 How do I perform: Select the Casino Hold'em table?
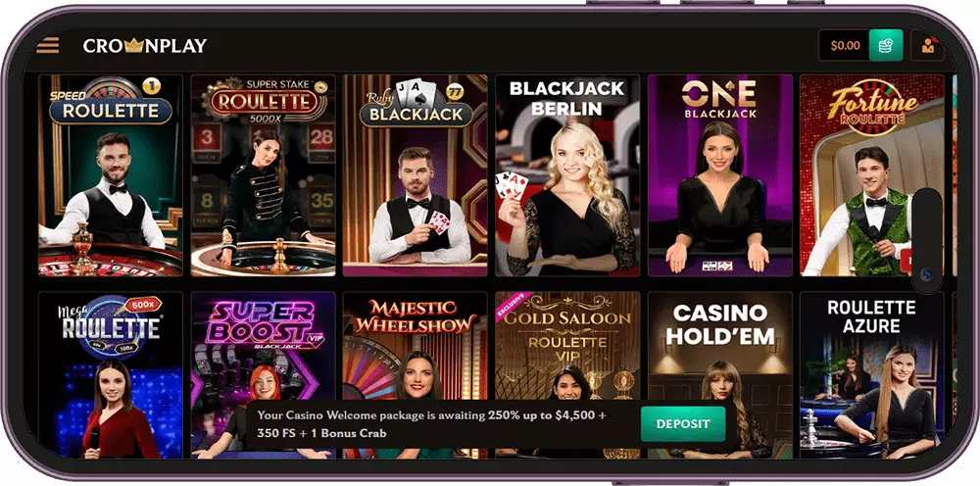(x=720, y=375)
